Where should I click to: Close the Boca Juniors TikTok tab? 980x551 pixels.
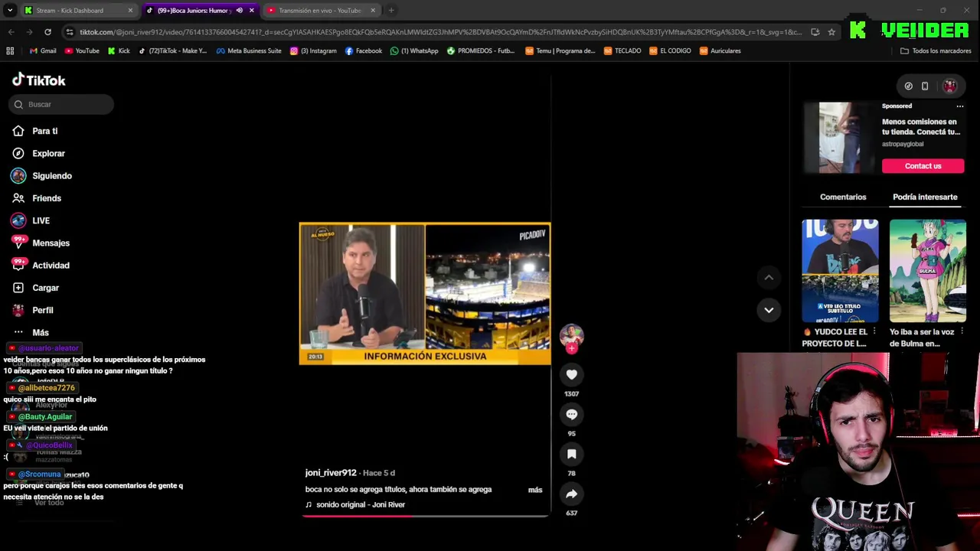[x=251, y=11]
